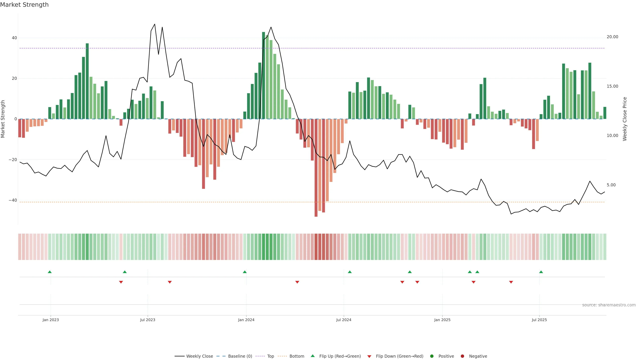Click the 40 tick on Market Strength axis
The width and height of the screenshot is (644, 362).
(14, 38)
